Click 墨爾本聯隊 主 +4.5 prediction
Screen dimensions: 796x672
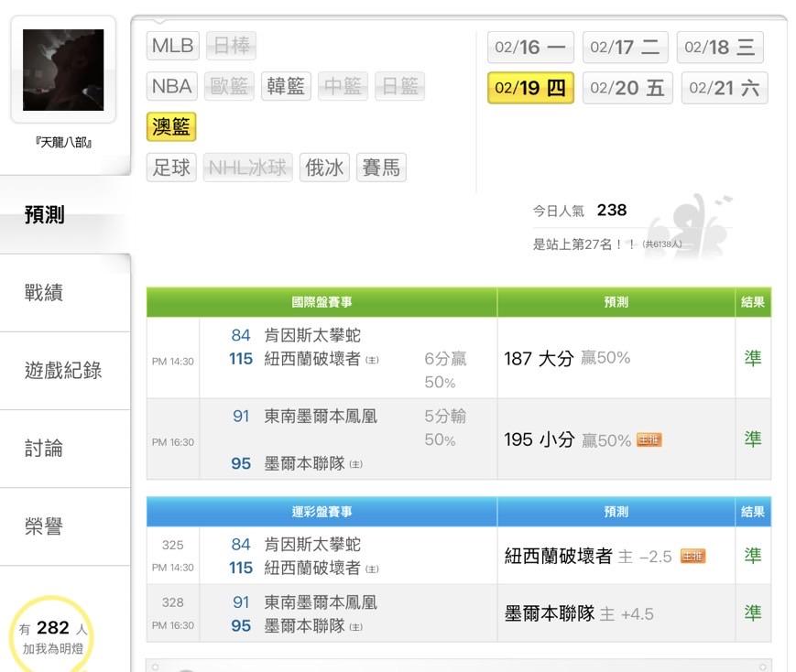579,614
